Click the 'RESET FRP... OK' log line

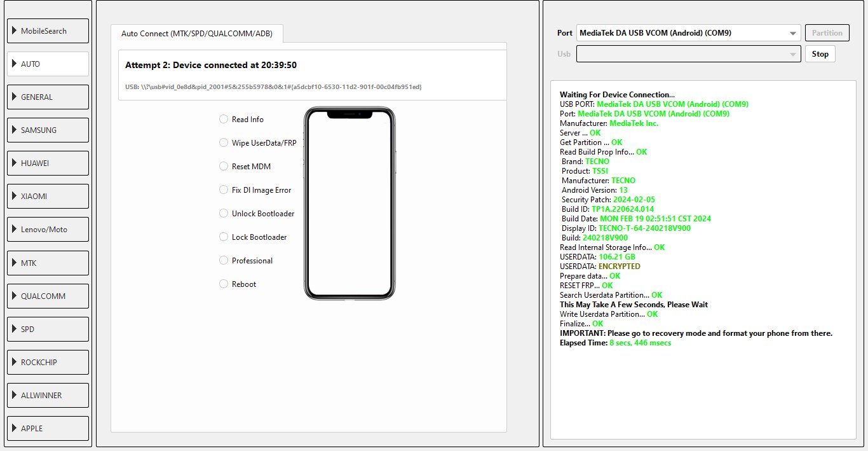point(586,286)
